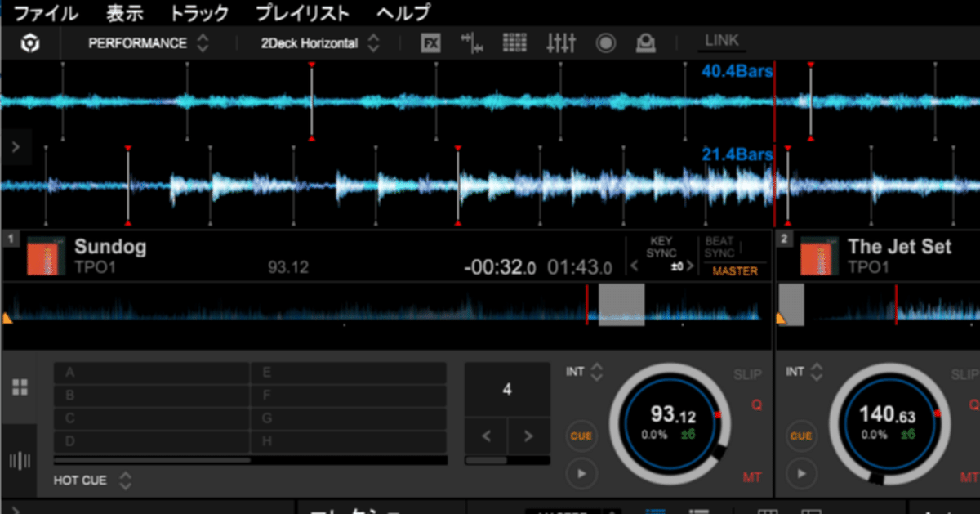
Task: Click the CUE button on deck 1
Action: tap(581, 436)
